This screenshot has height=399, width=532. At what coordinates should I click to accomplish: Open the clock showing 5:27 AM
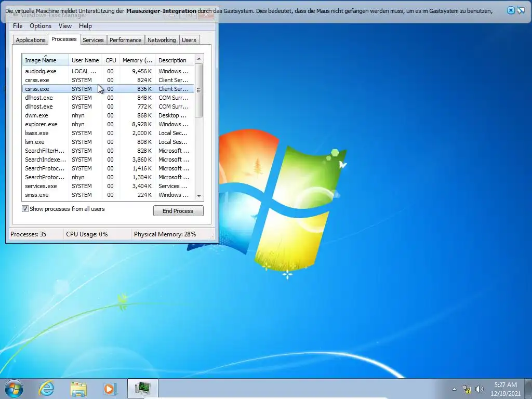(505, 389)
